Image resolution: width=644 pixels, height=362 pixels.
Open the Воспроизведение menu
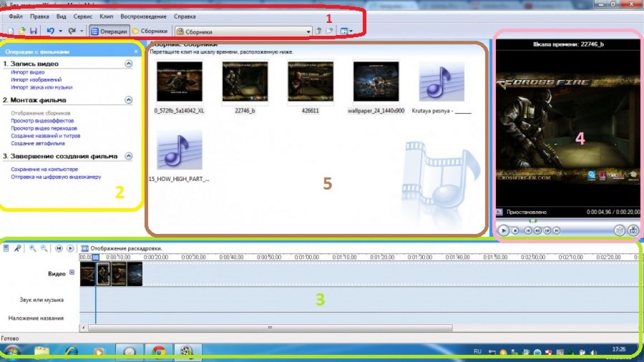point(143,16)
